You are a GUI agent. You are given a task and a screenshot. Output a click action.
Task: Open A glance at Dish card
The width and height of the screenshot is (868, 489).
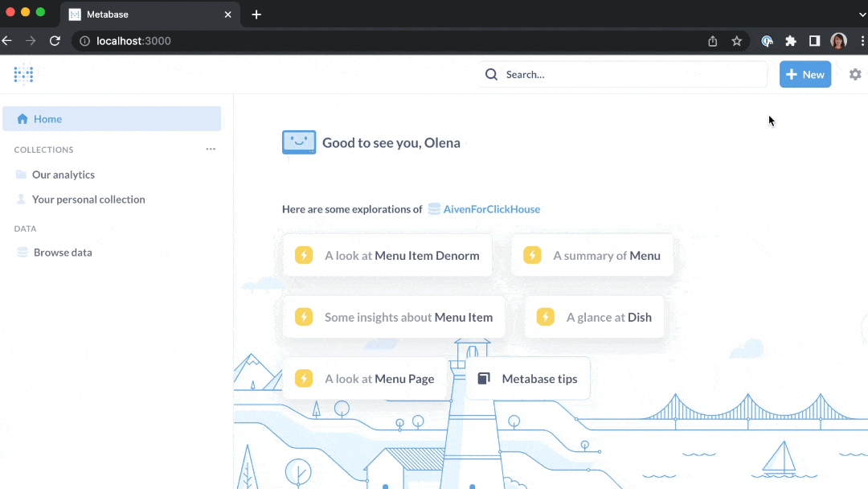[x=594, y=318]
